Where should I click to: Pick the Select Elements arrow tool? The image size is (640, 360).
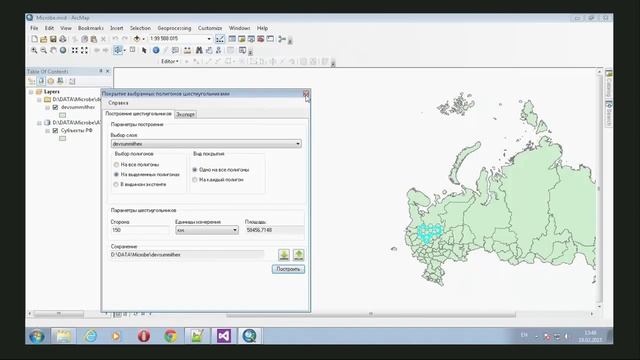144,51
